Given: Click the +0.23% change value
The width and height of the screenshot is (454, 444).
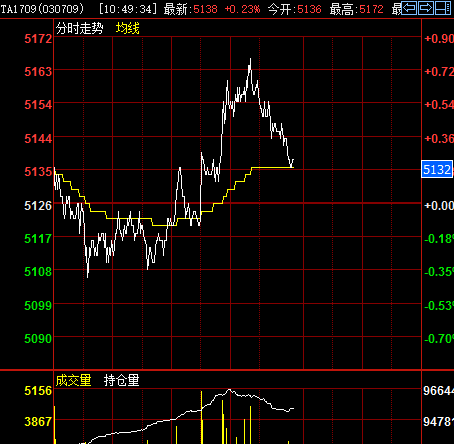Looking at the screenshot, I should click(x=242, y=9).
